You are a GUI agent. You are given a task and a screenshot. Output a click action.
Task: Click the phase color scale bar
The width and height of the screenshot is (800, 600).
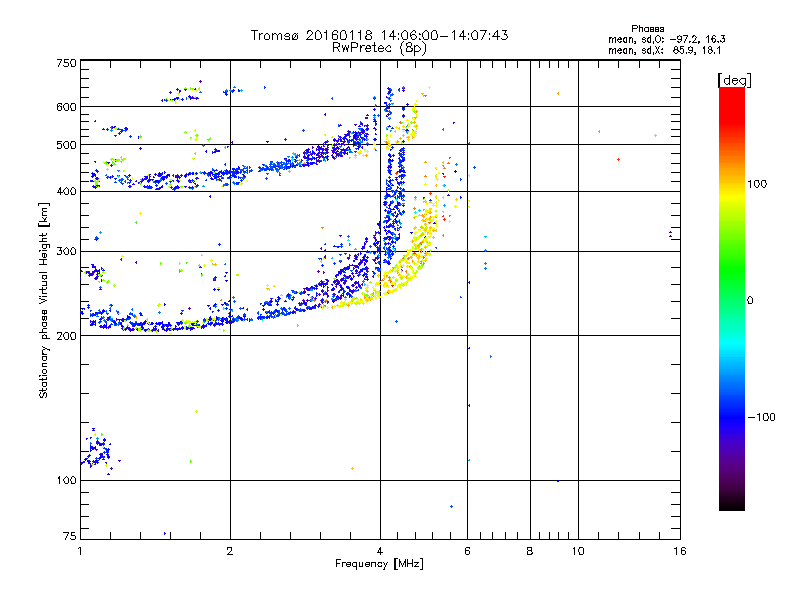[x=732, y=299]
